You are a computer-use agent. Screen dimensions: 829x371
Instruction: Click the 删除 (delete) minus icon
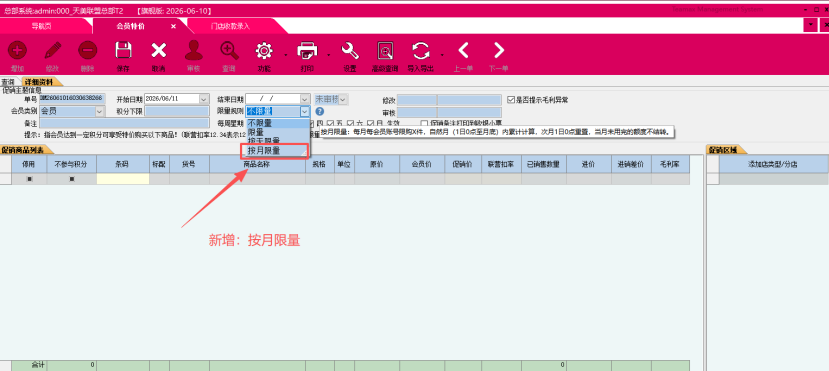[x=88, y=51]
